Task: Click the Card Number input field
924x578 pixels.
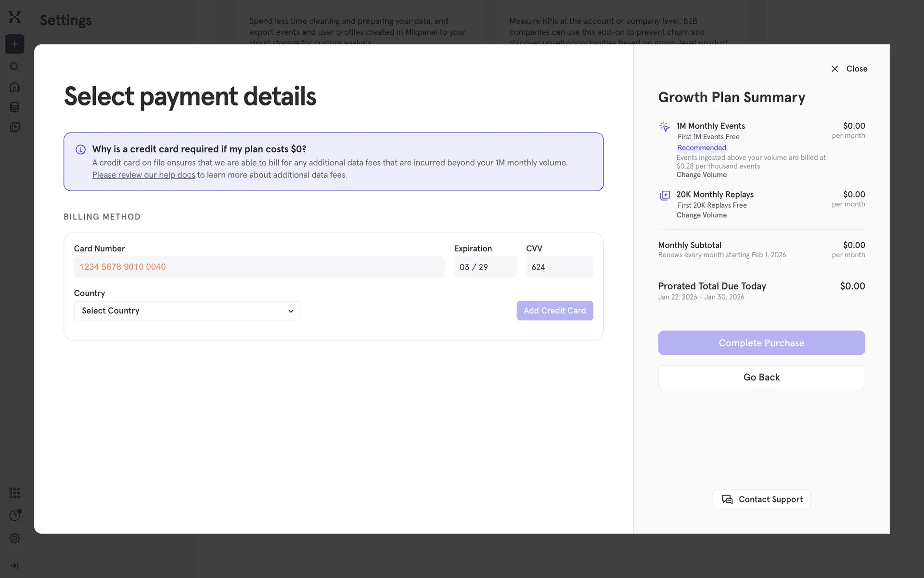Action: pos(258,267)
